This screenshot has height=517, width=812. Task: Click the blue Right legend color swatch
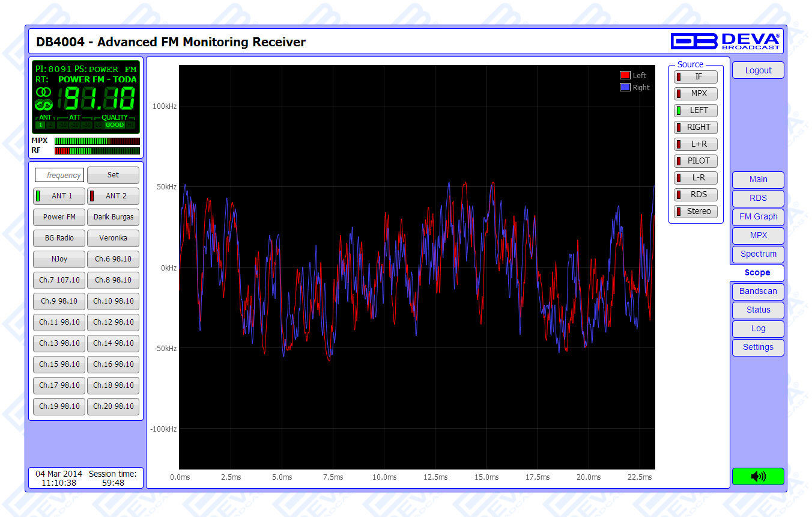[625, 87]
